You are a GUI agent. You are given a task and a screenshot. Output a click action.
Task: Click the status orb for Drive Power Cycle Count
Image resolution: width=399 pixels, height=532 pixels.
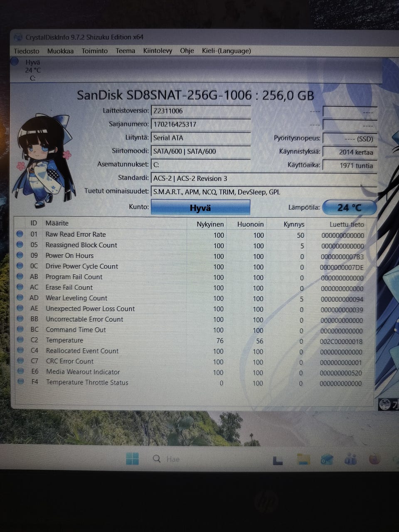(x=20, y=266)
